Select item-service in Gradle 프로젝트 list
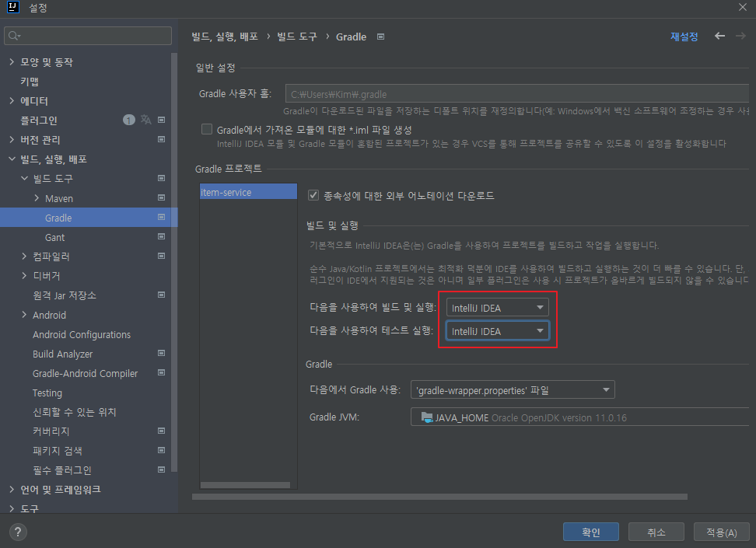756x548 pixels. [248, 192]
